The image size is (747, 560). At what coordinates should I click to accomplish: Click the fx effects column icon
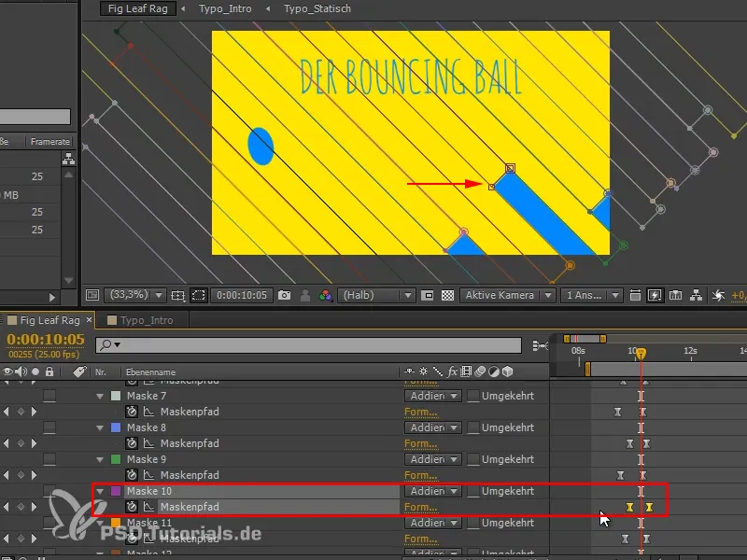coord(452,371)
